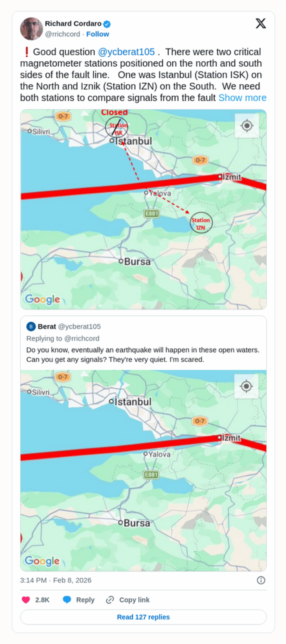The image size is (286, 644).
Task: Open Berat's quoted tweet text
Action: coord(143,355)
